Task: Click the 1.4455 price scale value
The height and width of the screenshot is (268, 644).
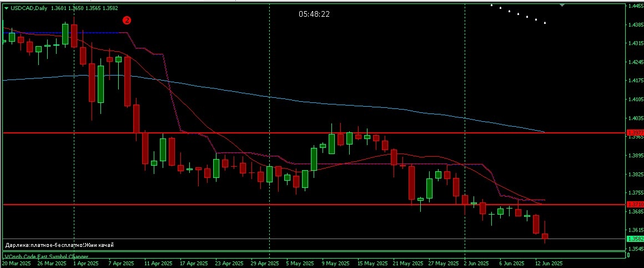Action: click(x=635, y=6)
